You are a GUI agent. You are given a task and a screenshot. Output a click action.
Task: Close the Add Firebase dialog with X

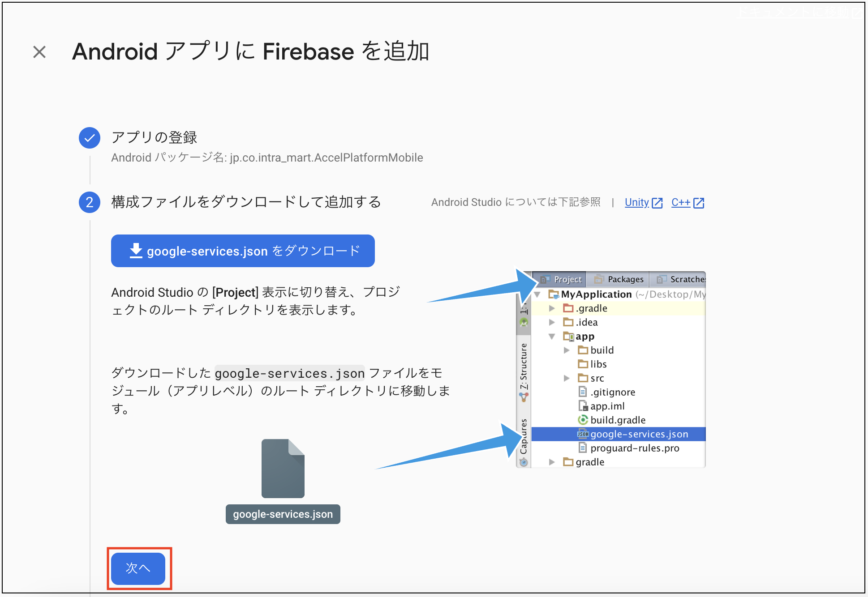coord(39,52)
